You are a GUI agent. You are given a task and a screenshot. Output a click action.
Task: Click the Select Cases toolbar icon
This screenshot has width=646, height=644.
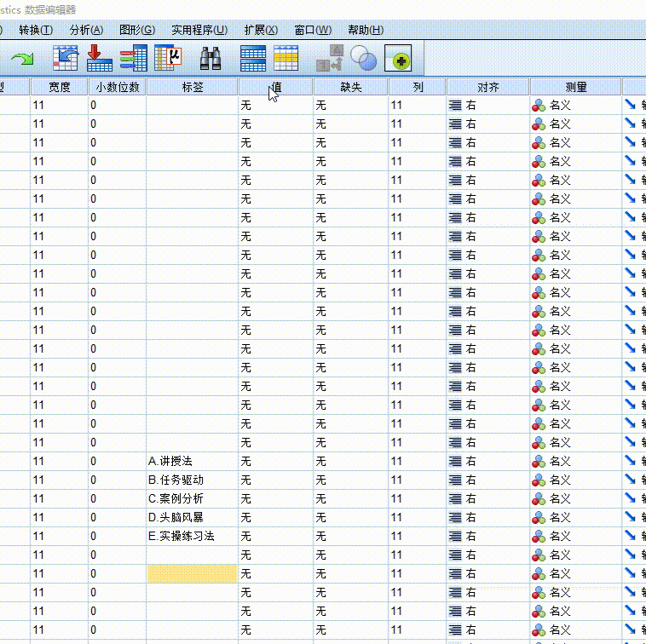(x=286, y=58)
